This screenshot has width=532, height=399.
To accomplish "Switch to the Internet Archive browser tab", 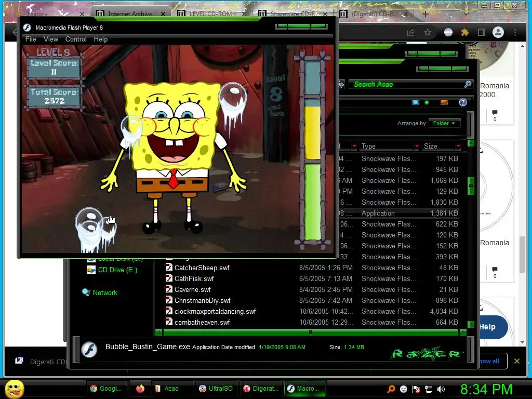I will click(130, 14).
